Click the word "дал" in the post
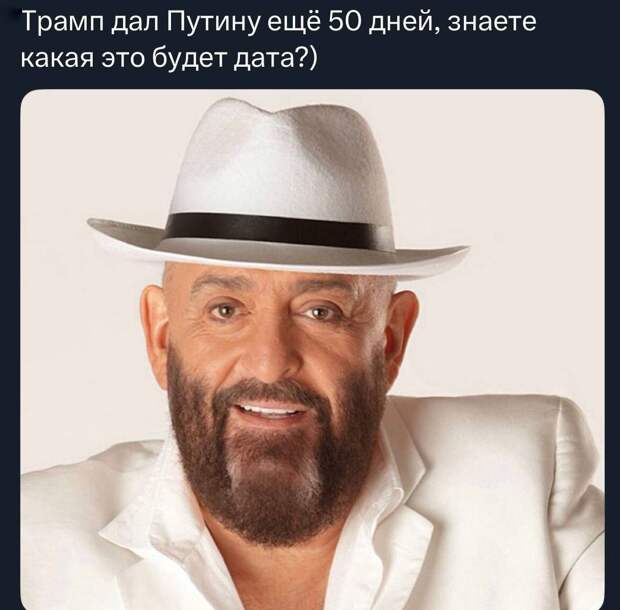The width and height of the screenshot is (620, 610). [136, 23]
